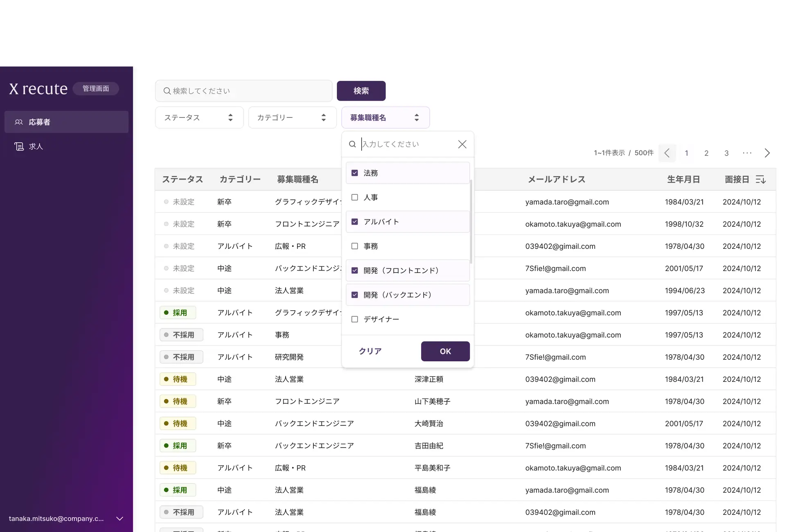798x532 pixels.
Task: Select the 求人 menu item
Action: tap(36, 147)
